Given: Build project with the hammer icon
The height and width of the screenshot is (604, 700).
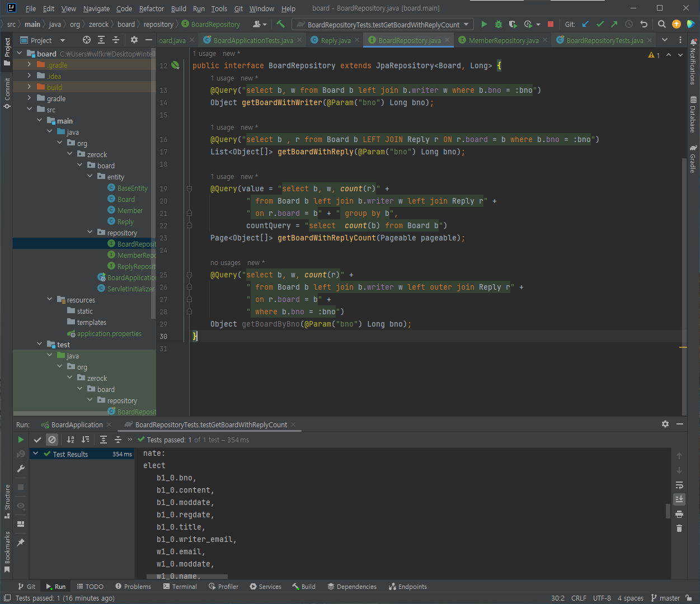Looking at the screenshot, I should coord(281,24).
